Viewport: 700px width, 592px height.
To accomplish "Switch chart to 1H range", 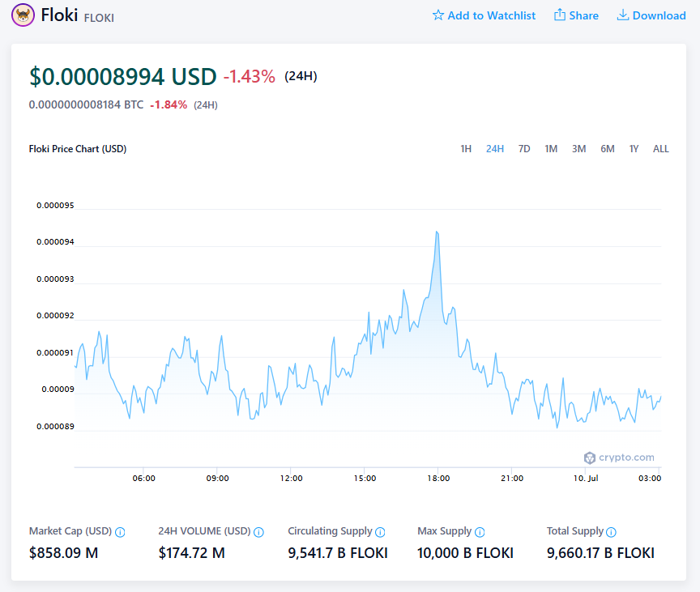I will pyautogui.click(x=466, y=149).
